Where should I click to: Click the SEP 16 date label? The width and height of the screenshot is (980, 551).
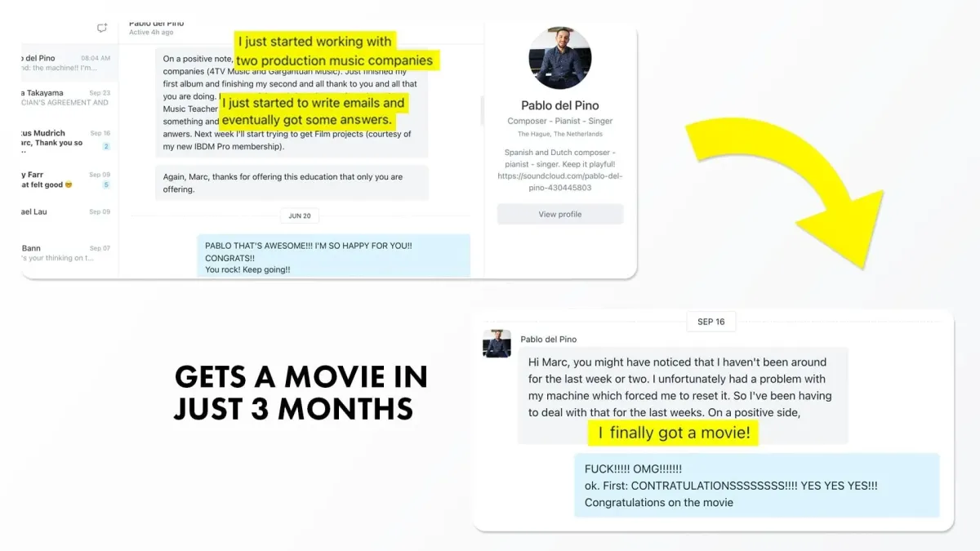[x=711, y=322]
